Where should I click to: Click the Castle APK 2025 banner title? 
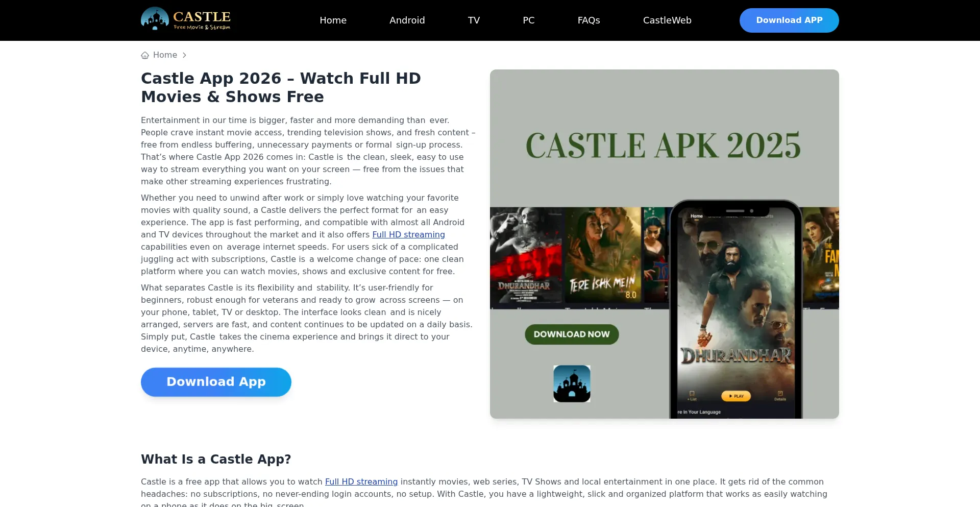pos(663,146)
